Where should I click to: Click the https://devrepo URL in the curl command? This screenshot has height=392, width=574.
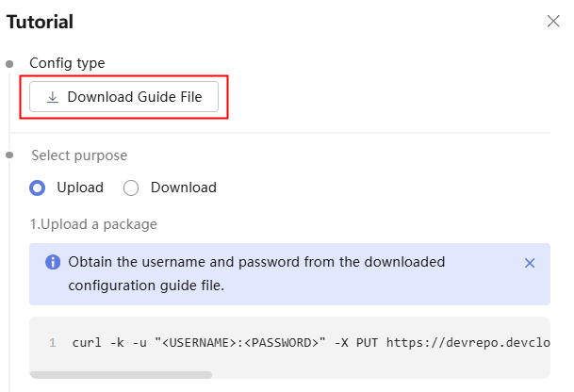[x=467, y=343]
